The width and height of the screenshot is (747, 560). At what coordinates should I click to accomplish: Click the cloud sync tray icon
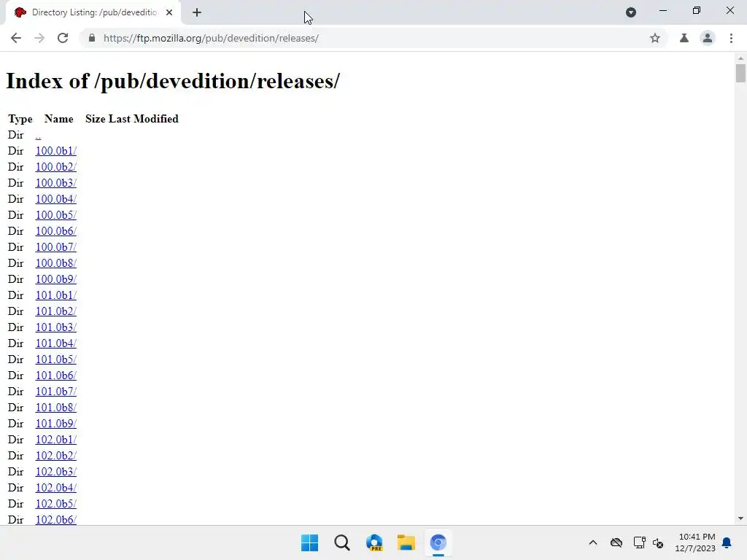[616, 542]
